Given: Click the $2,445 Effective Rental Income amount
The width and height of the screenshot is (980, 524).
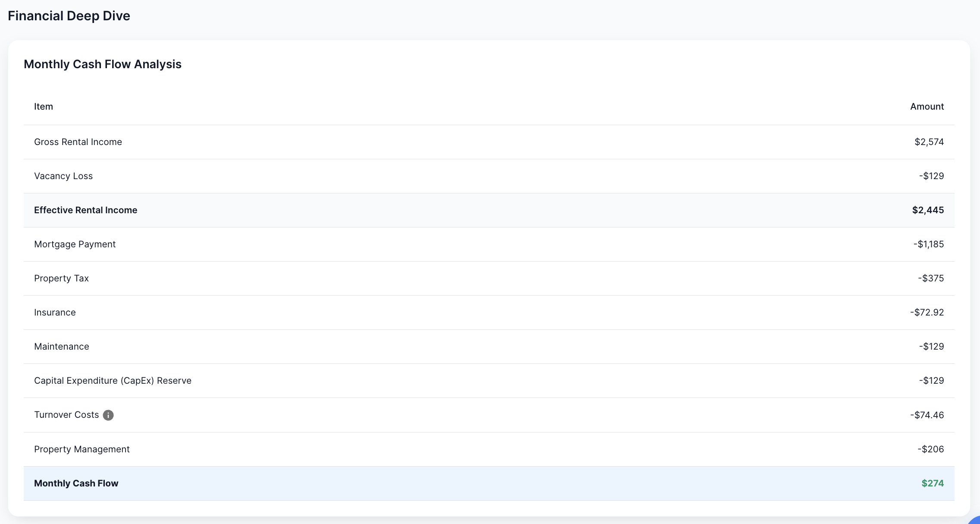Looking at the screenshot, I should (x=927, y=210).
